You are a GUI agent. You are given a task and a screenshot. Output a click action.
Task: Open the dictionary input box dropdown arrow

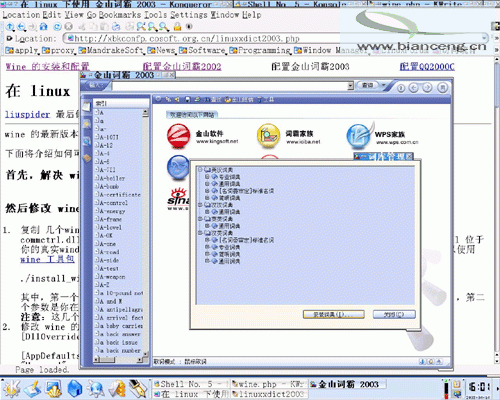coord(350,86)
